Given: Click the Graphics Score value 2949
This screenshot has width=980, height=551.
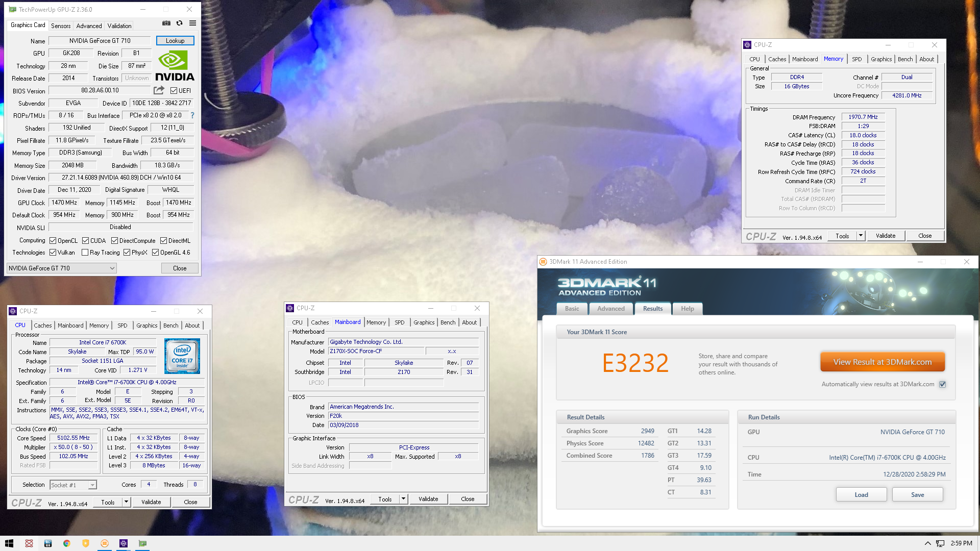Looking at the screenshot, I should (647, 431).
